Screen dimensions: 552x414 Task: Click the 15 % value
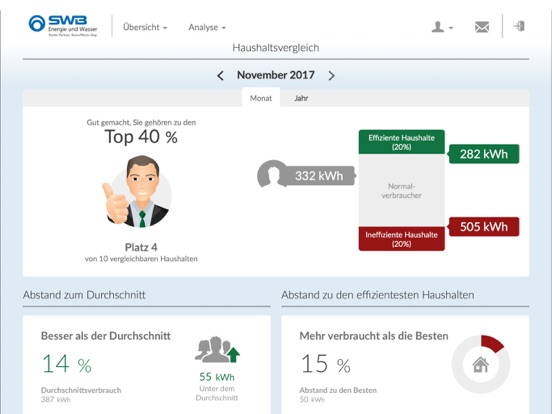pyautogui.click(x=326, y=364)
